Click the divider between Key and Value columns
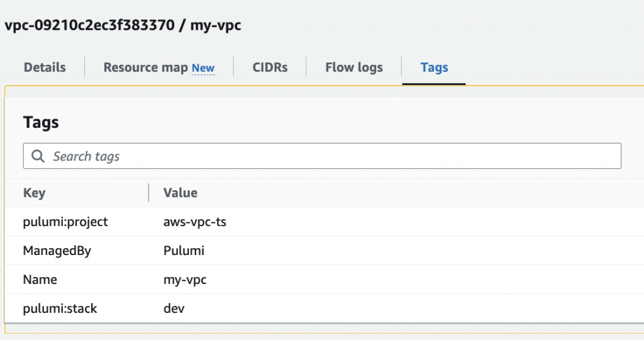Screen dimensions: 644x340 (148, 193)
